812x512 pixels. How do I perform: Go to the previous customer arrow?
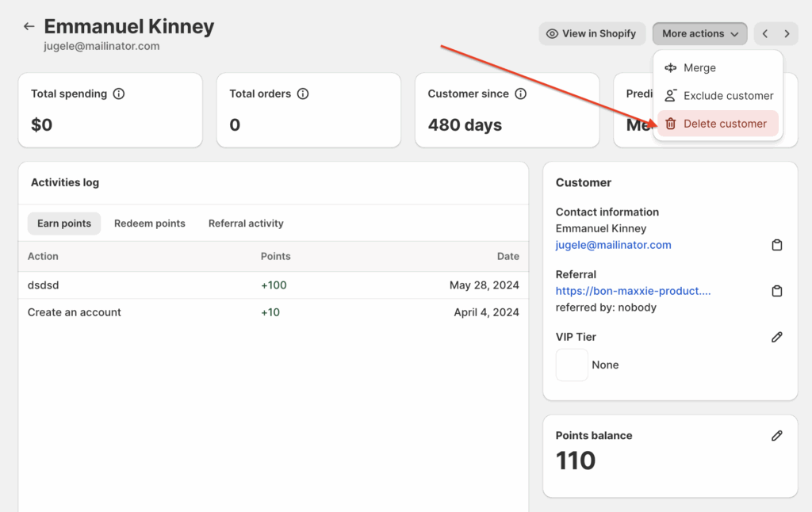click(x=765, y=33)
